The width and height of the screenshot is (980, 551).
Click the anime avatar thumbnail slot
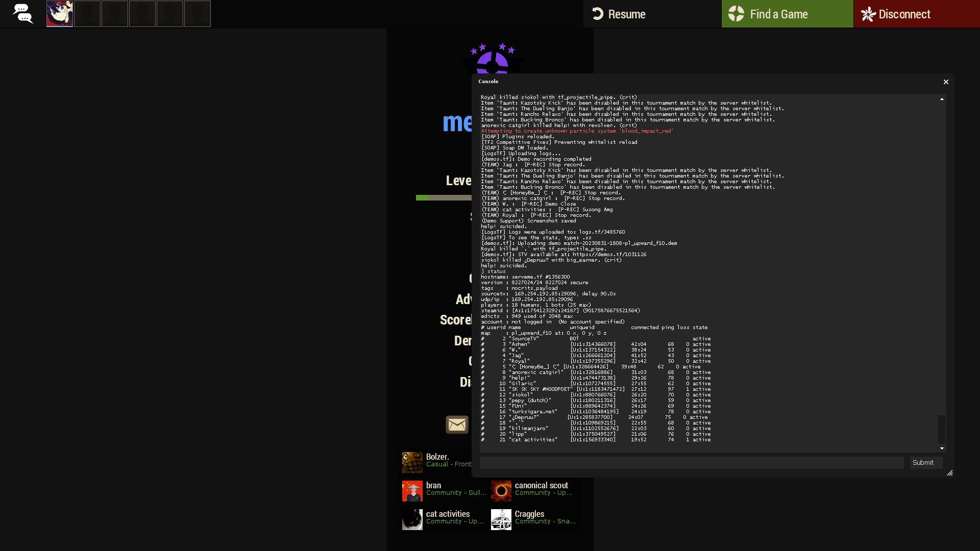[x=60, y=13]
